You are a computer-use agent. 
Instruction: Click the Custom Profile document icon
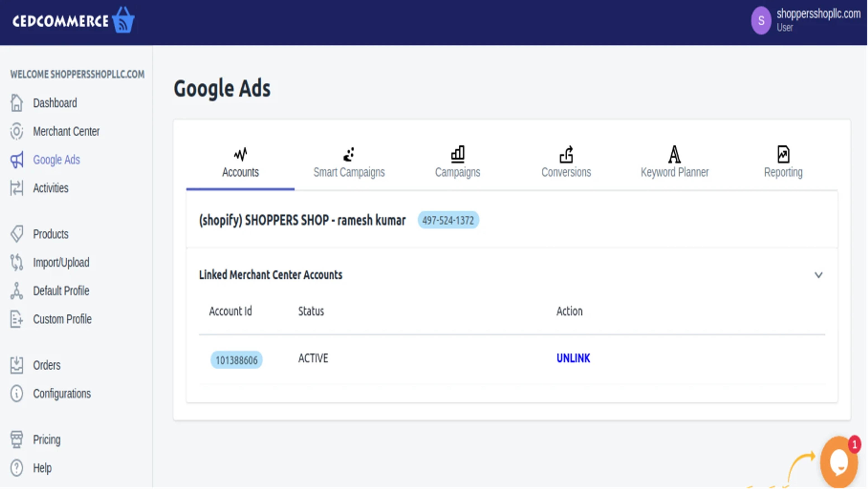(x=17, y=319)
